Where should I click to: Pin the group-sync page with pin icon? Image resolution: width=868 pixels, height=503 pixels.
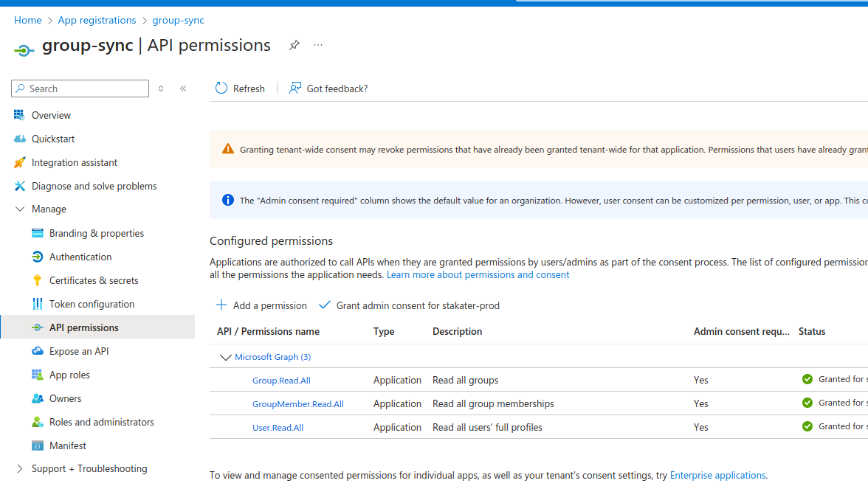coord(294,45)
